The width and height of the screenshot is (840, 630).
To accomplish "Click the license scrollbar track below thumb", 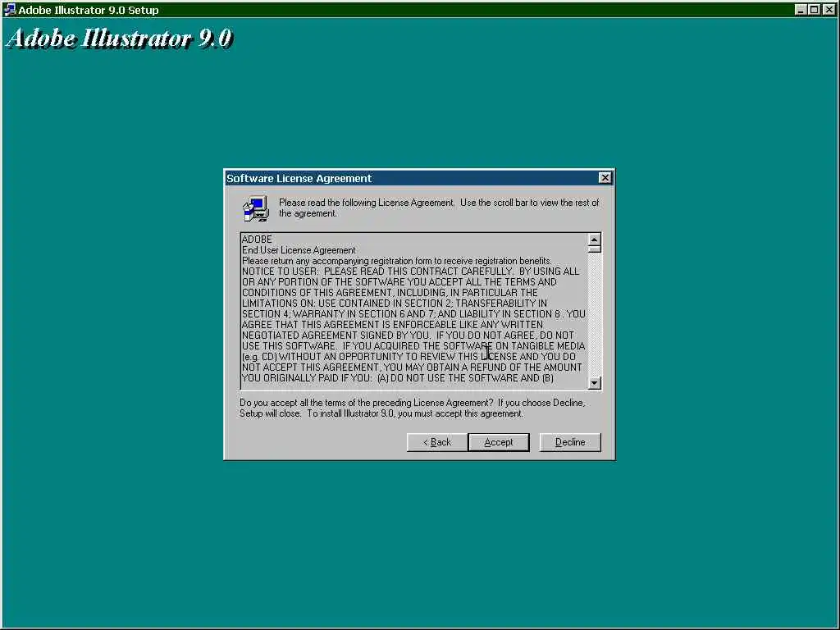I will click(594, 314).
